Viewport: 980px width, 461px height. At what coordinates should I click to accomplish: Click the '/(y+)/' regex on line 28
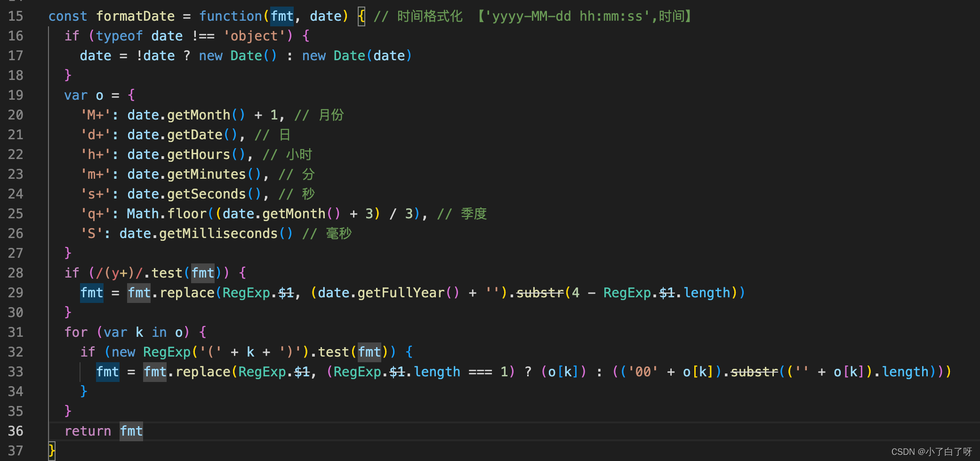point(120,273)
